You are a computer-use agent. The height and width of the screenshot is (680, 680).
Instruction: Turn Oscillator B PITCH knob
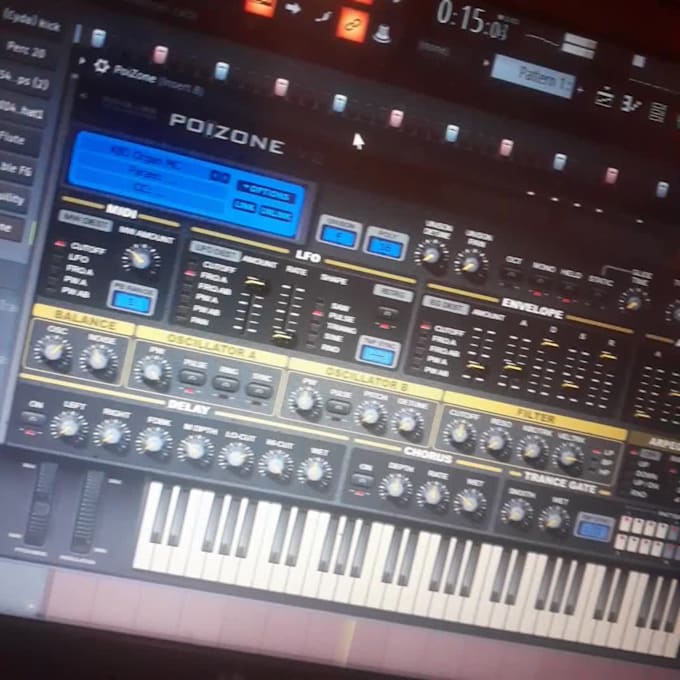click(369, 416)
